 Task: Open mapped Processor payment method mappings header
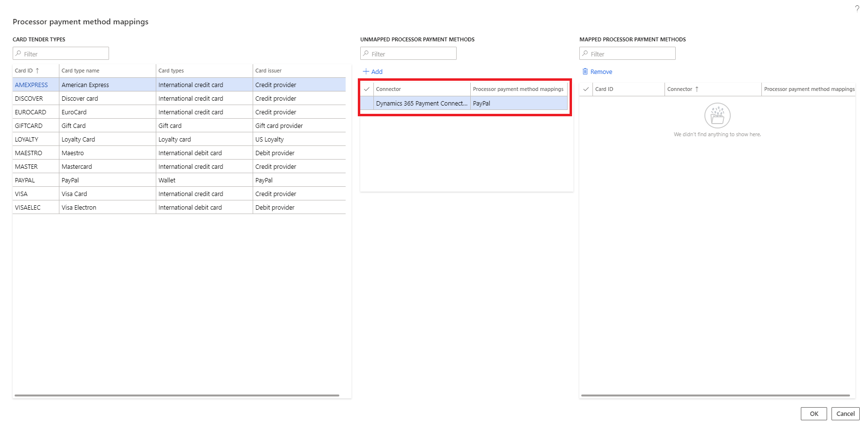809,89
